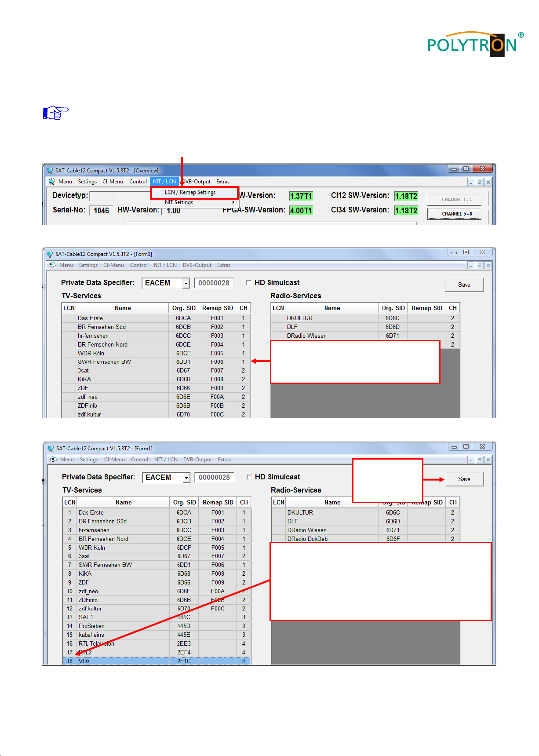Open the Settings menu in the lower Form1 window
The height and width of the screenshot is (756, 539).
(x=89, y=460)
